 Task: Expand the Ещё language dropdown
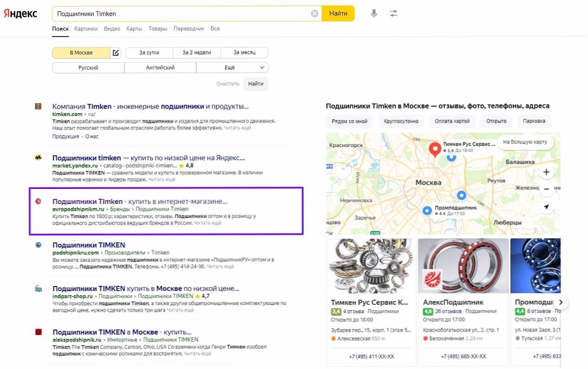tap(232, 68)
